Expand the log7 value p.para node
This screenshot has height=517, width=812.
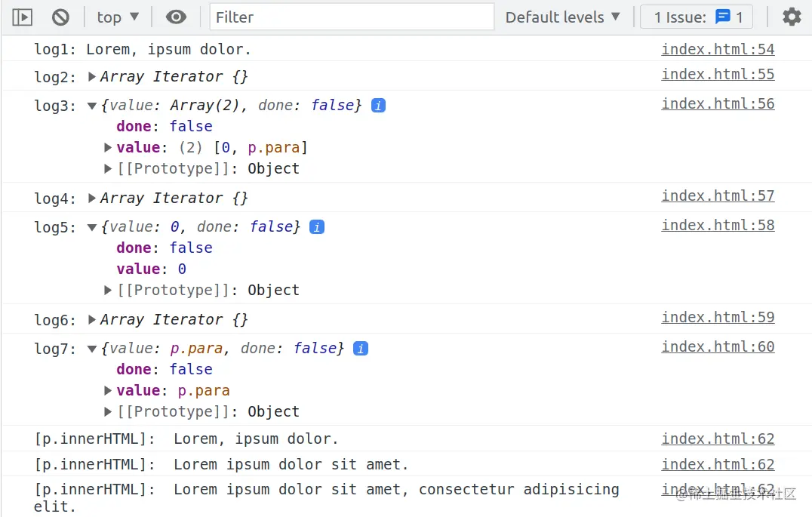click(108, 390)
